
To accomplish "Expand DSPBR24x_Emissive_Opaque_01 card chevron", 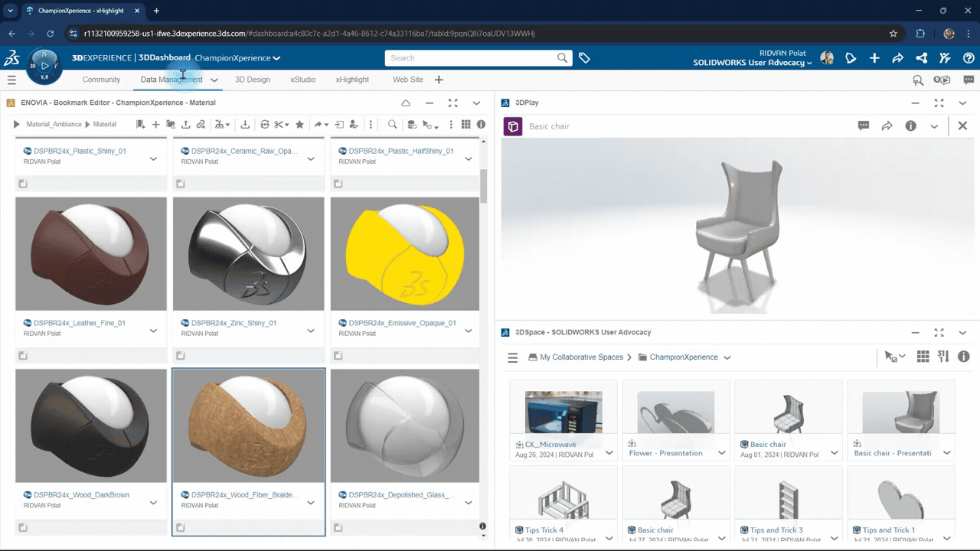I will 469,331.
